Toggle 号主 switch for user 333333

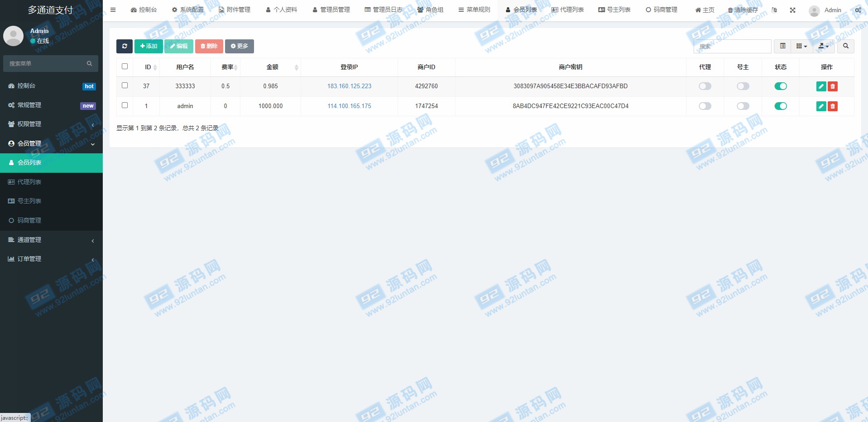point(743,86)
